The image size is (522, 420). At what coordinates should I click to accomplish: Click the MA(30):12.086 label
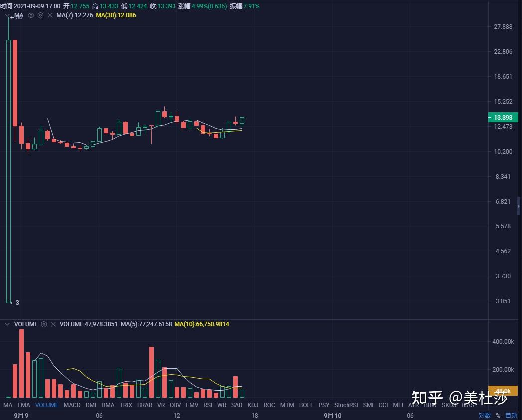click(x=116, y=15)
